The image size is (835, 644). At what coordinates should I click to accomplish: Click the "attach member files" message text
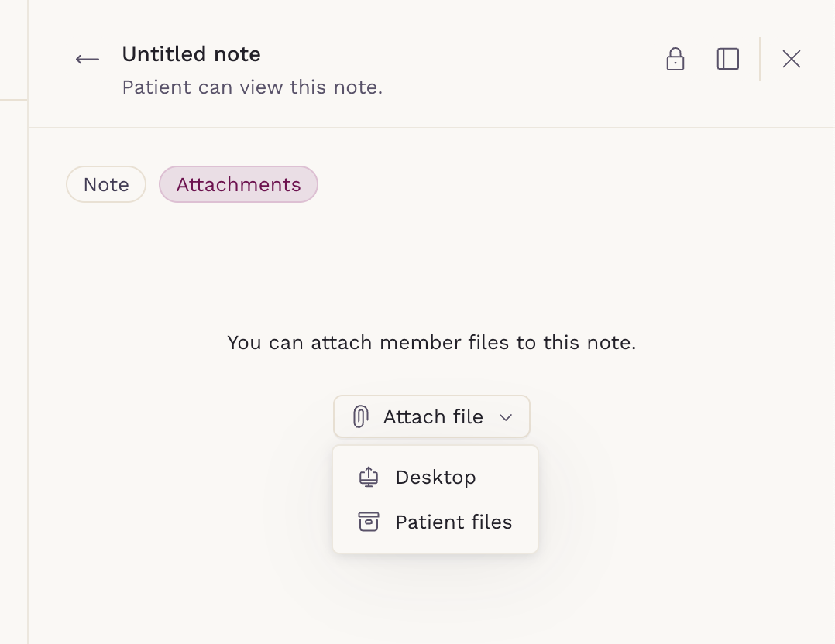coord(432,343)
